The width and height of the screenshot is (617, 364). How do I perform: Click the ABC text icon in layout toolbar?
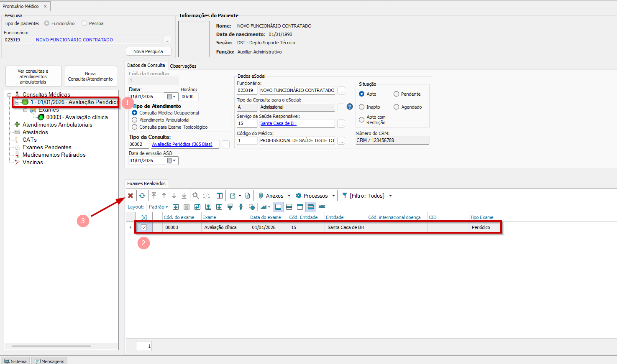[x=322, y=206]
